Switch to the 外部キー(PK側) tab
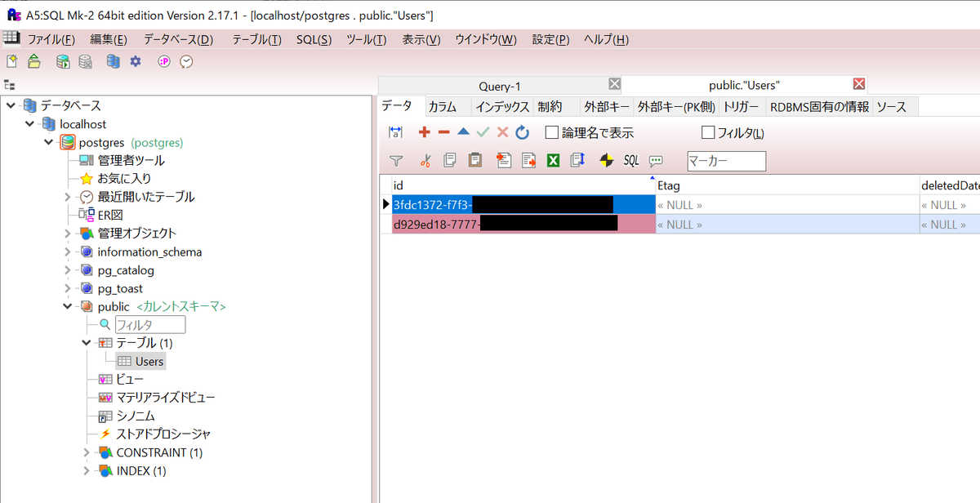 tap(676, 106)
